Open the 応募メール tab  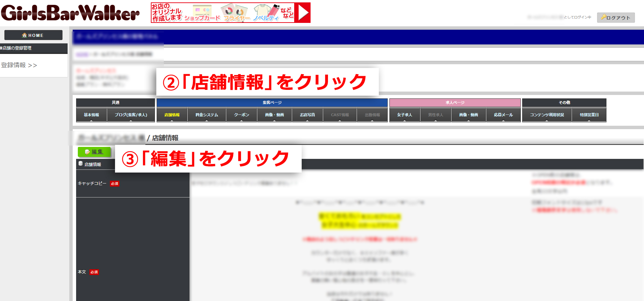503,115
